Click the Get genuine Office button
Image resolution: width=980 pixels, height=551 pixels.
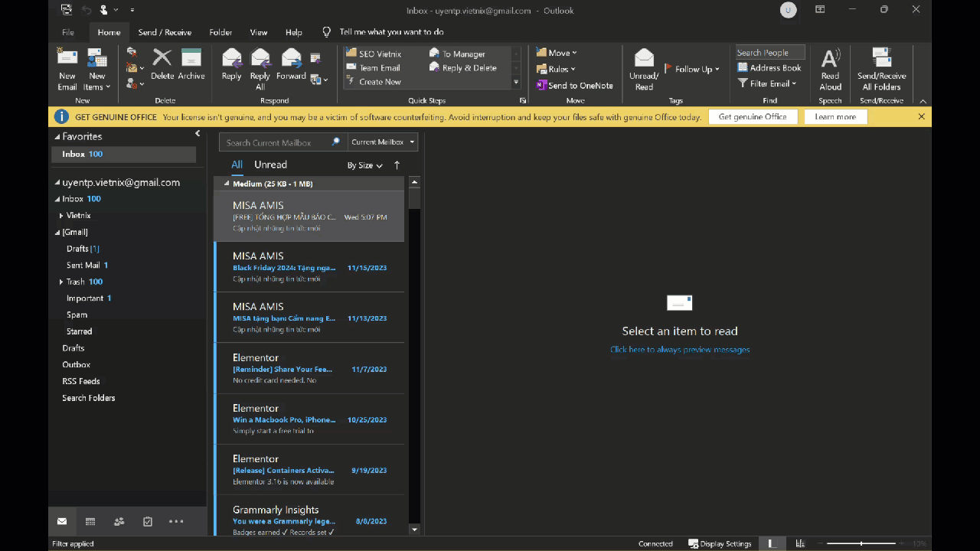click(753, 116)
